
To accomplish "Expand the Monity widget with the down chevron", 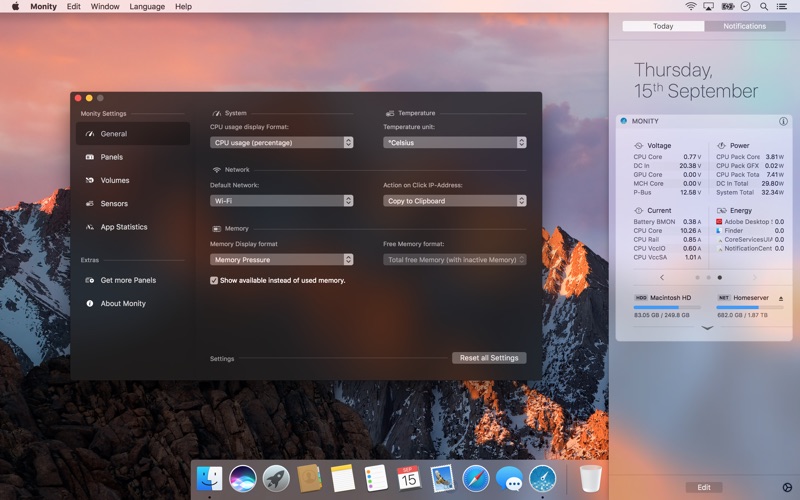I will tap(707, 328).
